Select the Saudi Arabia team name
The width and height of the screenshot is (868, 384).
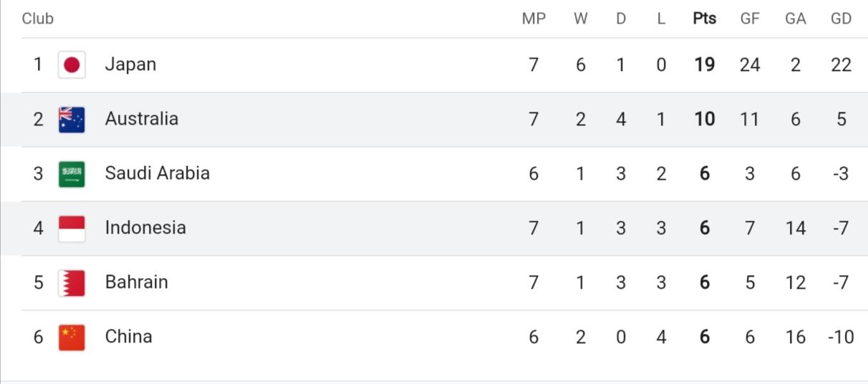pos(158,173)
